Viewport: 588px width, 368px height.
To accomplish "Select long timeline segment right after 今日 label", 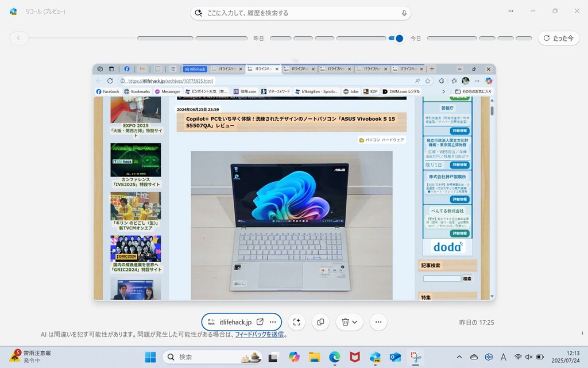I will tap(452, 39).
